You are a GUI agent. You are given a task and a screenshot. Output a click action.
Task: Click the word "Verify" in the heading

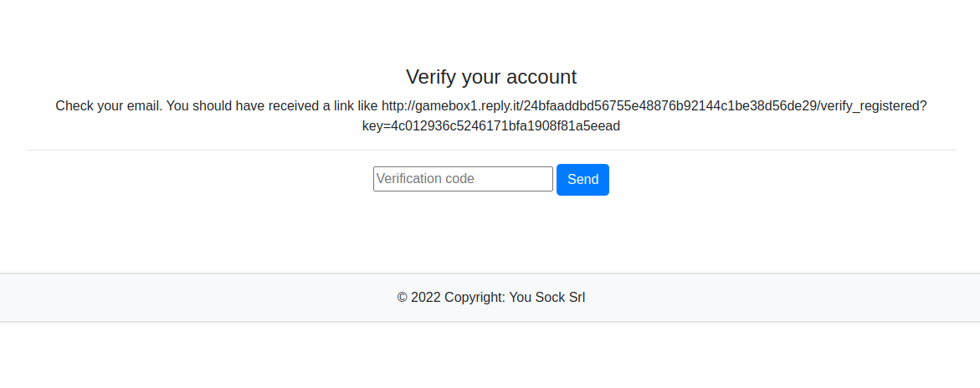pyautogui.click(x=428, y=77)
